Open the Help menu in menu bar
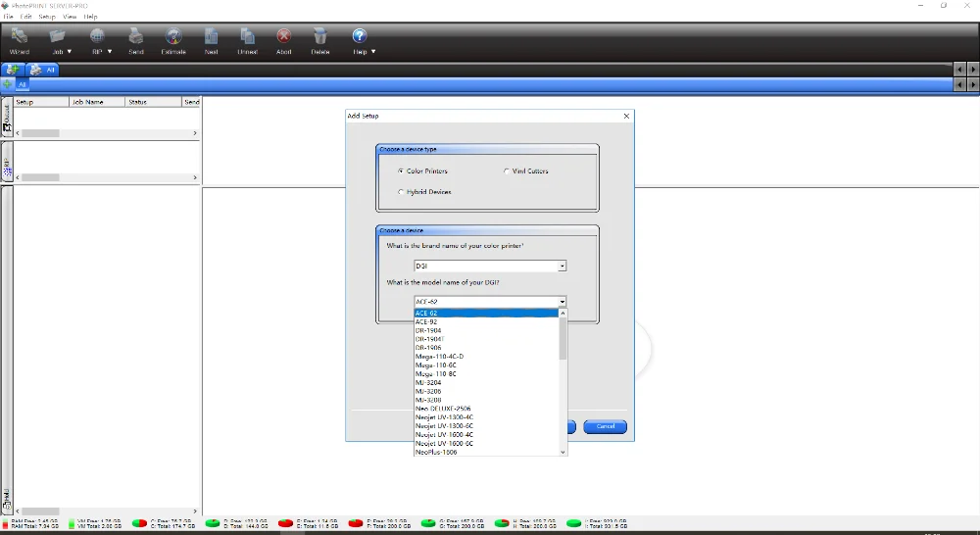This screenshot has width=980, height=535. coord(90,17)
